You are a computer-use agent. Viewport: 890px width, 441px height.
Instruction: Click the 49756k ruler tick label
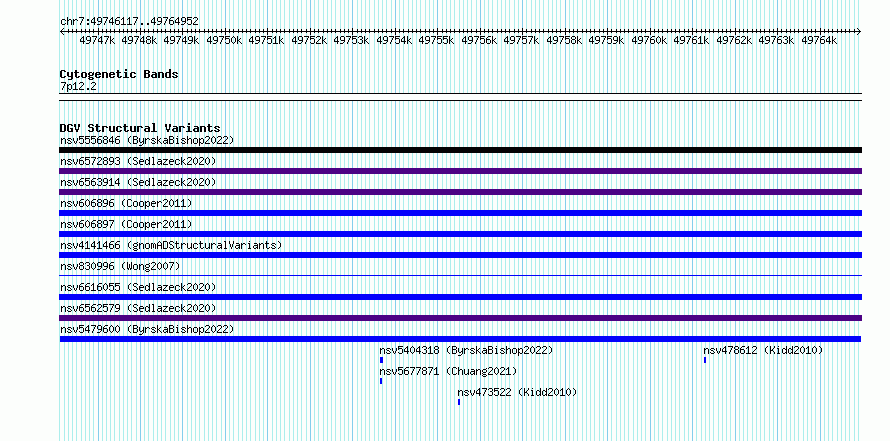(479, 40)
